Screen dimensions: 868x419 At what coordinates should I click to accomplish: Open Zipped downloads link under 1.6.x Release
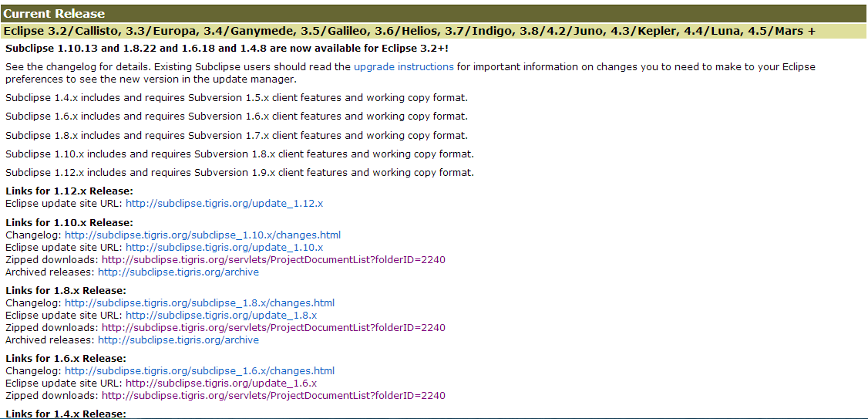(x=274, y=396)
